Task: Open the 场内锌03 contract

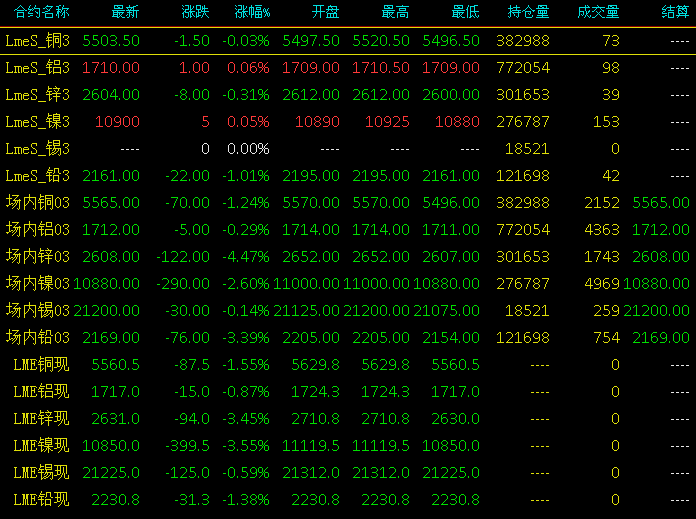Action: tap(348, 257)
